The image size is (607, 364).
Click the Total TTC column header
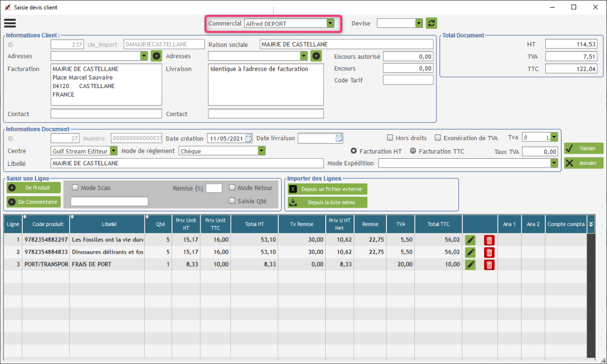[438, 224]
